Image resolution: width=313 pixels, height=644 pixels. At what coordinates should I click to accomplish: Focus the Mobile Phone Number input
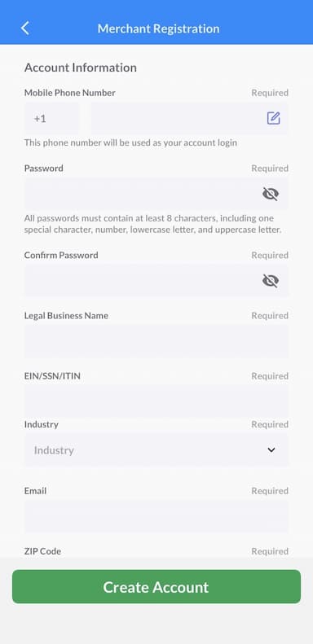tap(190, 119)
